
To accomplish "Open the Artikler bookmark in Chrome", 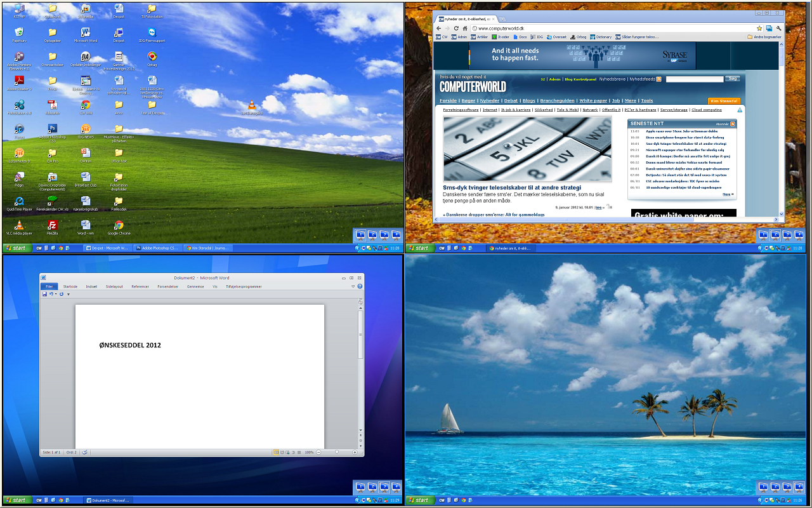I will pyautogui.click(x=479, y=37).
